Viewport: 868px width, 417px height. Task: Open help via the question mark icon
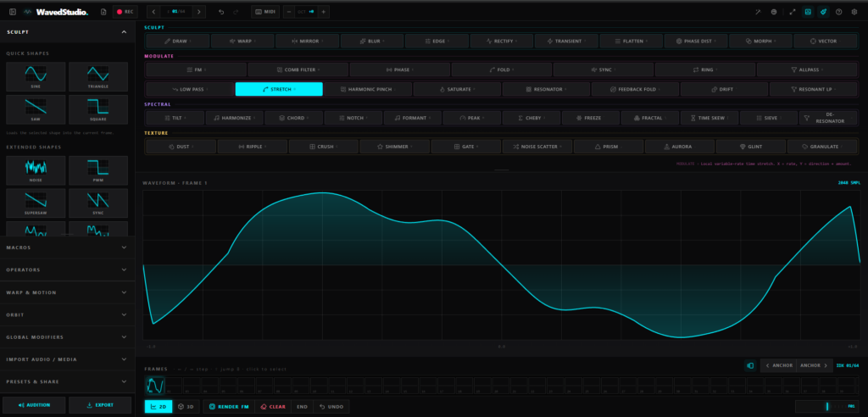coord(838,12)
